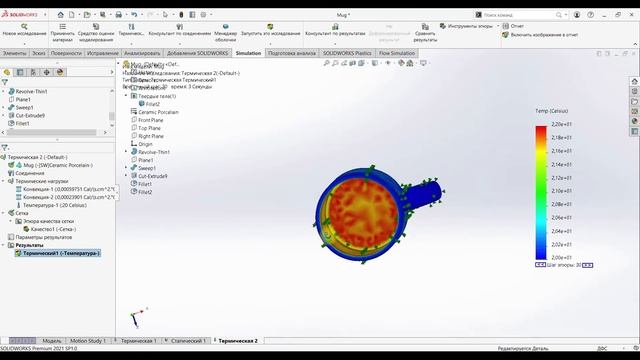This screenshot has width=640, height=360.
Task: Print the document with the printer icon
Action: click(118, 15)
